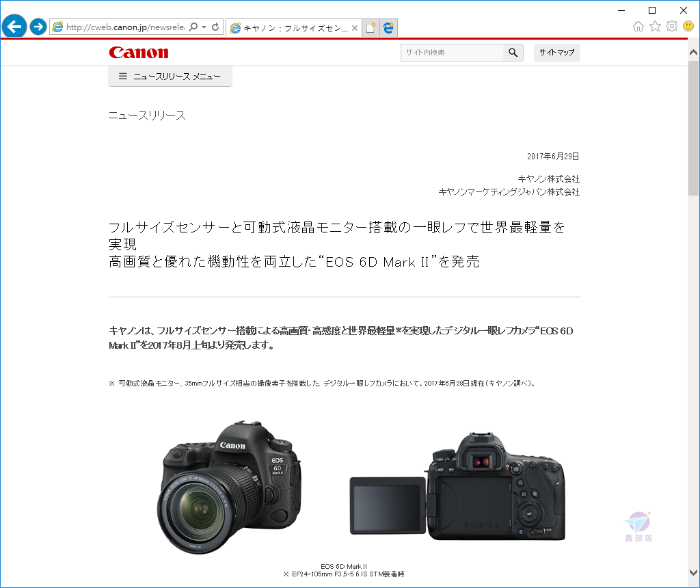Click the ニュースリリース heading text
700x588 pixels.
point(147,116)
